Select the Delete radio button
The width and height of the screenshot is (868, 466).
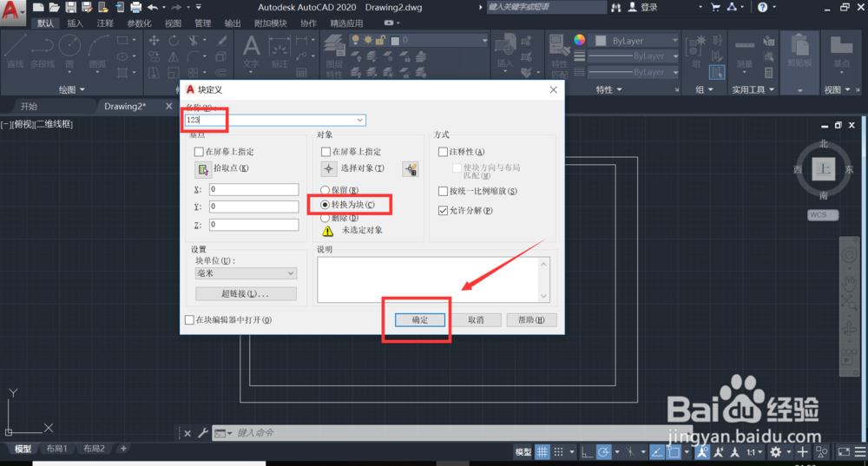click(x=325, y=218)
